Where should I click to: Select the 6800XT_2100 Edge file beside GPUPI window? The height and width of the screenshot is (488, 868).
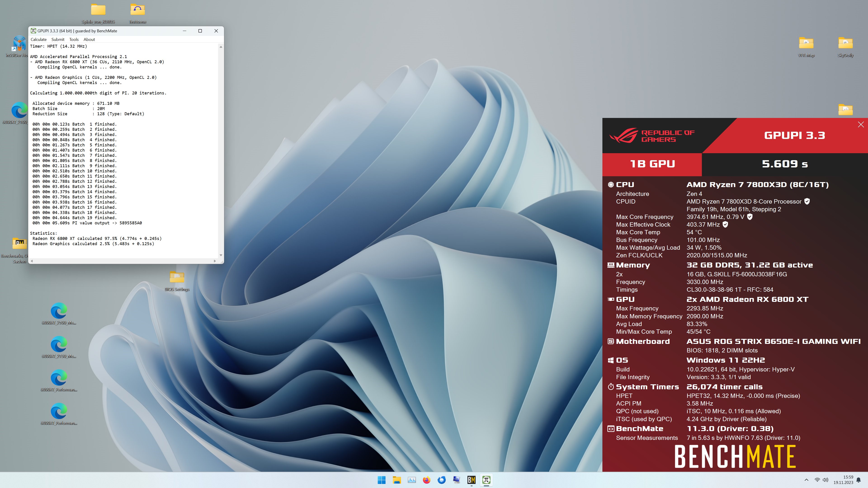point(15,113)
